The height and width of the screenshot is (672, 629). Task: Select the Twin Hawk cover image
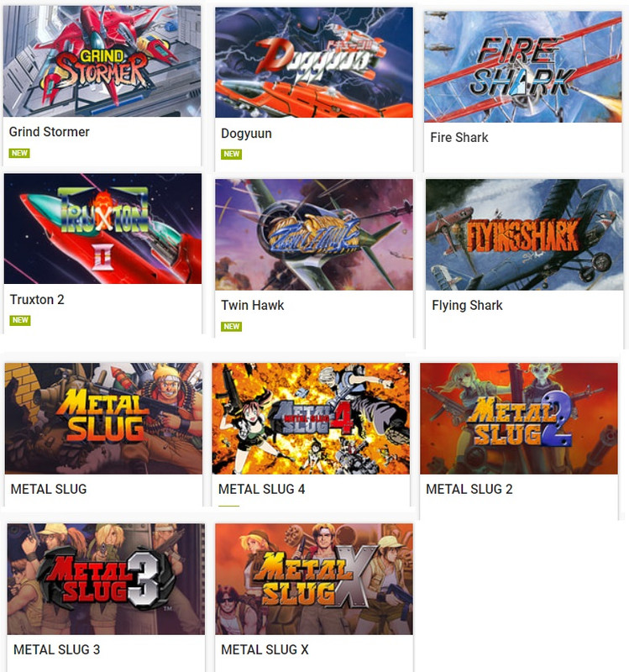(x=314, y=235)
